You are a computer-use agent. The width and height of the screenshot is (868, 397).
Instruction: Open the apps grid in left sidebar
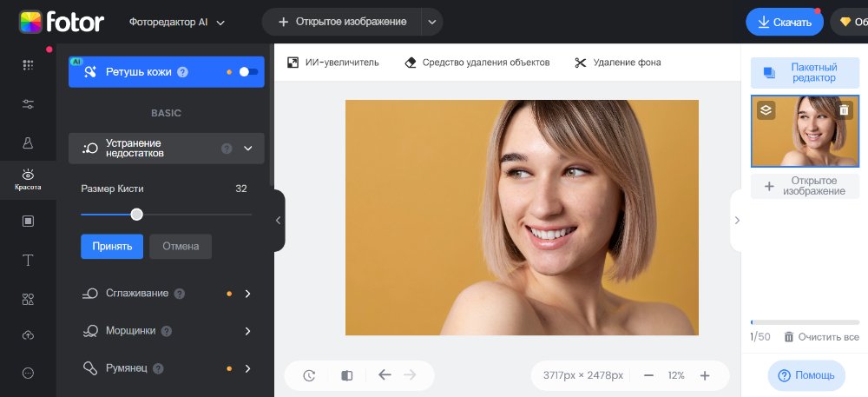tap(29, 65)
